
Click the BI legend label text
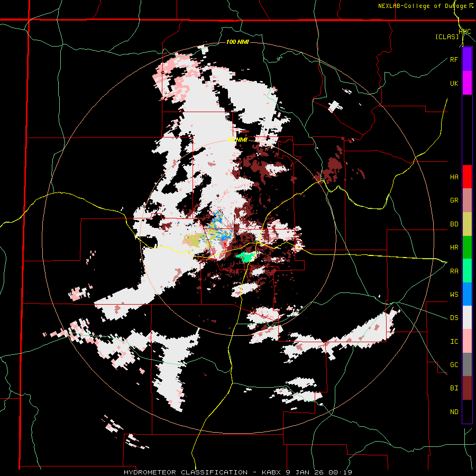tap(454, 388)
